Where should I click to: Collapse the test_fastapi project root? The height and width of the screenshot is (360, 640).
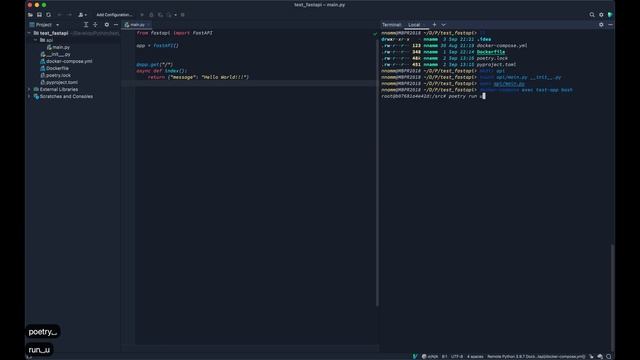pos(29,33)
